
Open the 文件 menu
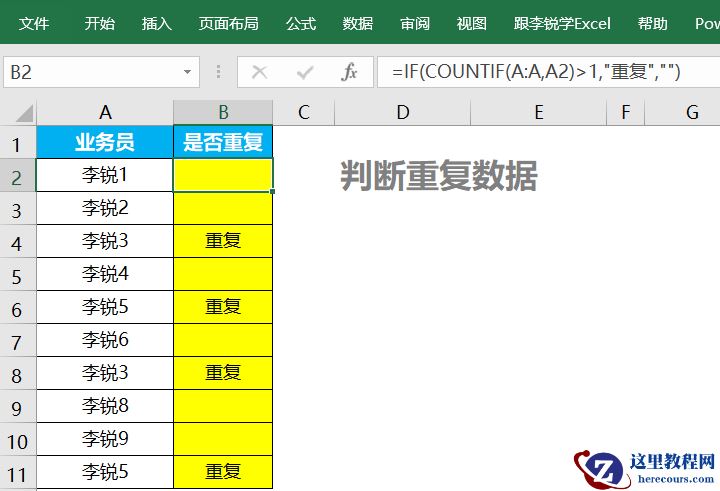tap(34, 23)
